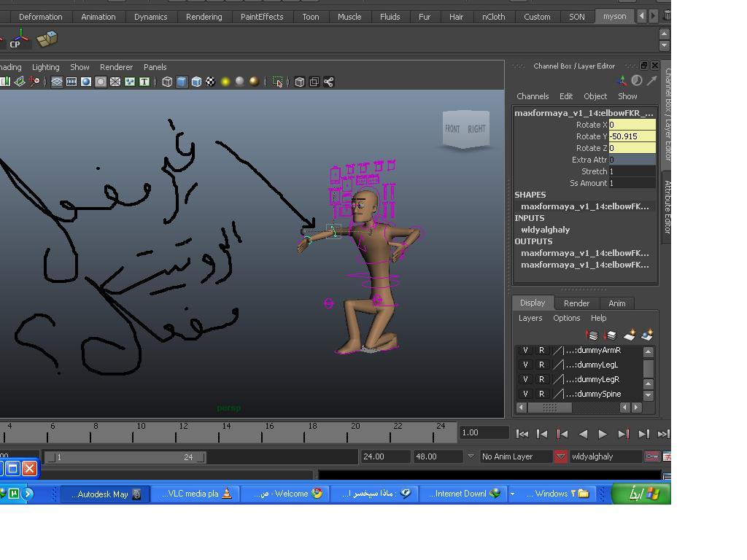The height and width of the screenshot is (560, 747).
Task: Open the nCloth shelf tab
Action: click(494, 17)
